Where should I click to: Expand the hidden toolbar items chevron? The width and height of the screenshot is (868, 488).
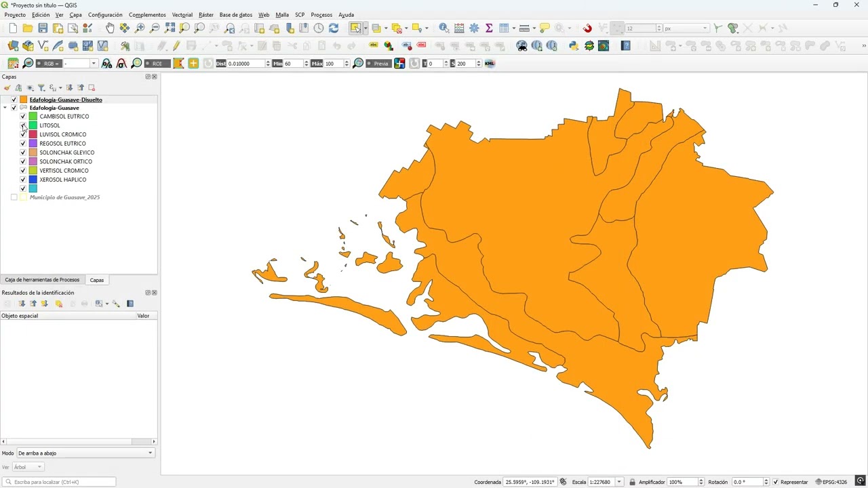point(863,45)
